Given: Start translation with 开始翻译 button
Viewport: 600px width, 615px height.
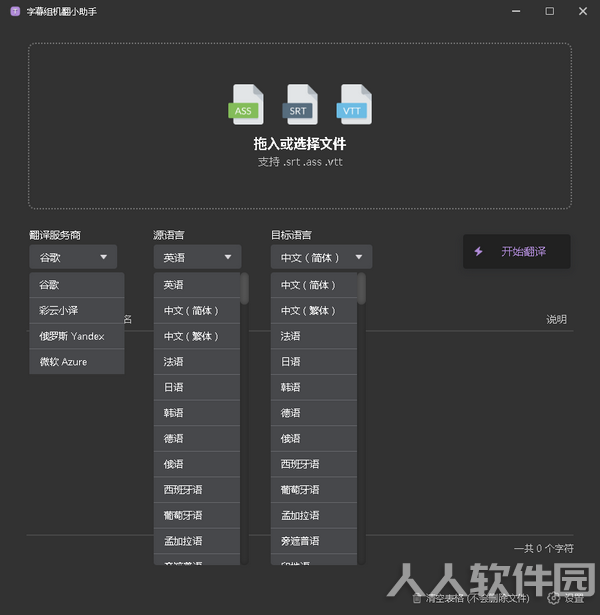Looking at the screenshot, I should tap(516, 251).
